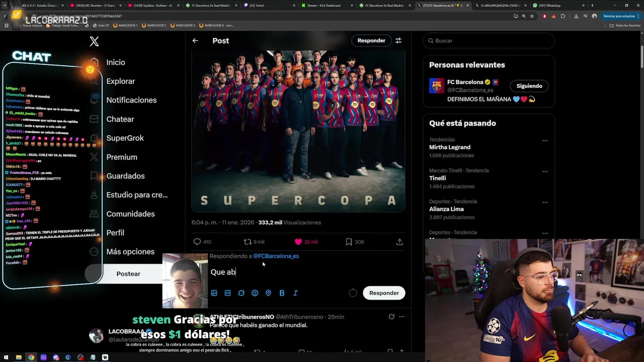Go back with the Post arrow
The height and width of the screenshot is (362, 644).
195,41
